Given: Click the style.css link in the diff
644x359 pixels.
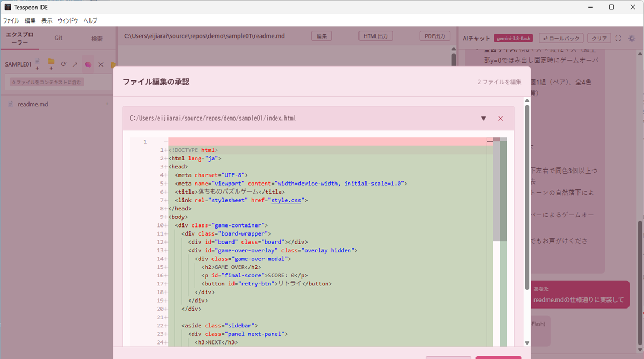Looking at the screenshot, I should (x=287, y=200).
